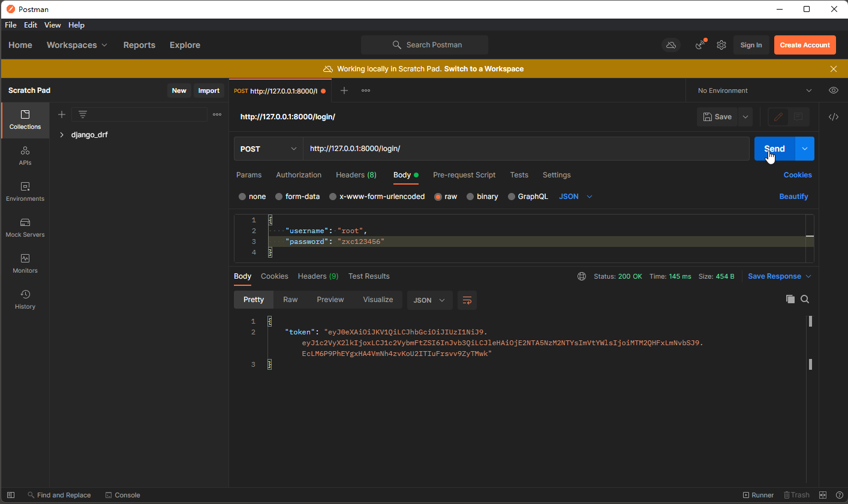The image size is (848, 504).
Task: Switch to request Headers (8) tab
Action: point(356,175)
